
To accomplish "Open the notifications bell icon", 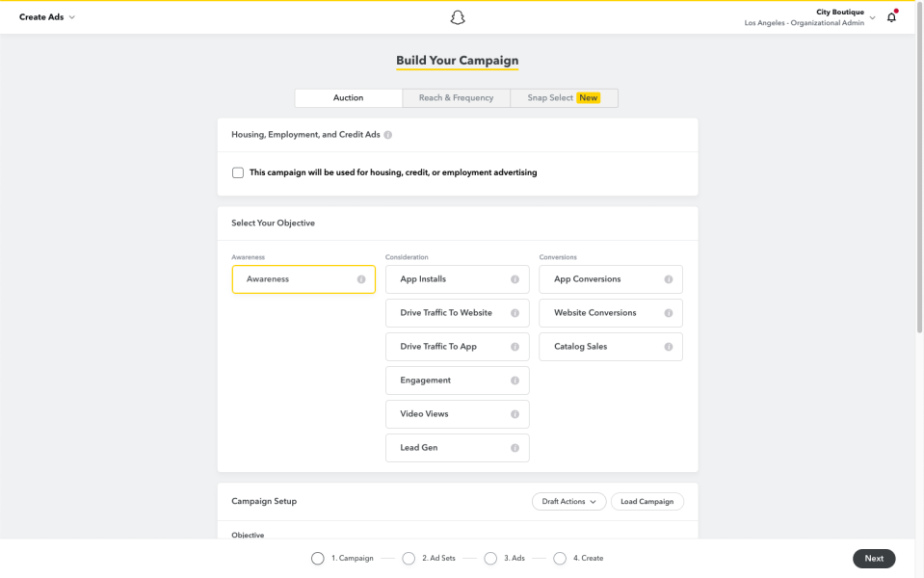I will click(891, 17).
